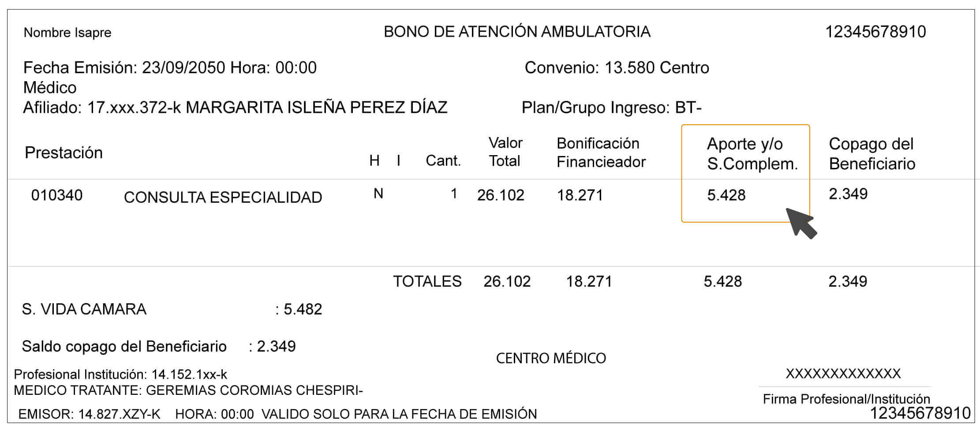The height and width of the screenshot is (431, 980).
Task: Click the Prestación column header
Action: 64,152
